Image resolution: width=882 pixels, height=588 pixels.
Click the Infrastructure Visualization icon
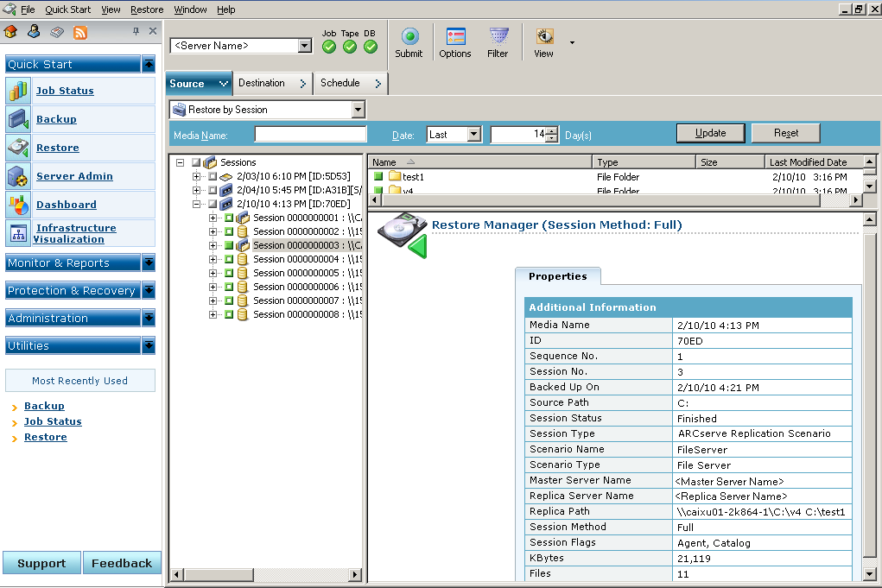tap(18, 233)
